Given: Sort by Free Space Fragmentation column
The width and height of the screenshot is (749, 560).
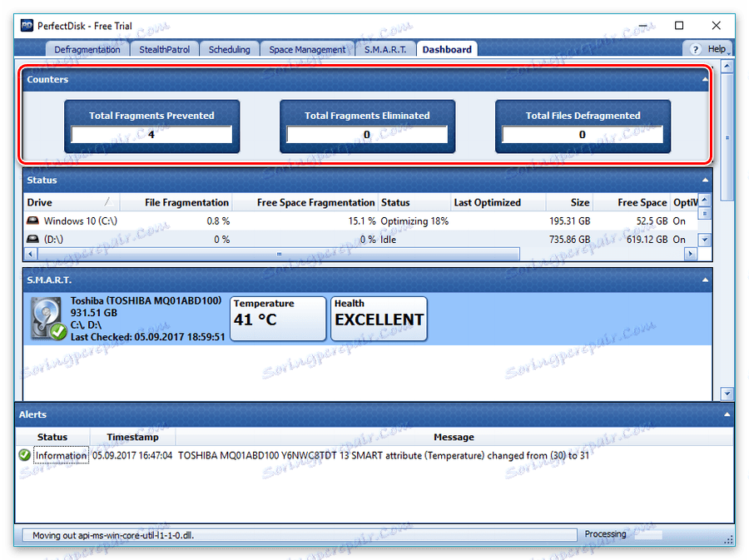Looking at the screenshot, I should pos(305,202).
